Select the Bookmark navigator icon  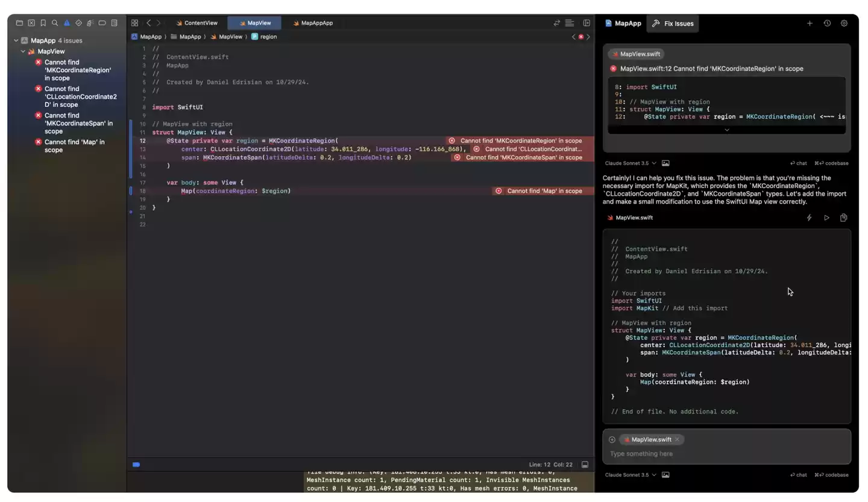pyautogui.click(x=43, y=22)
